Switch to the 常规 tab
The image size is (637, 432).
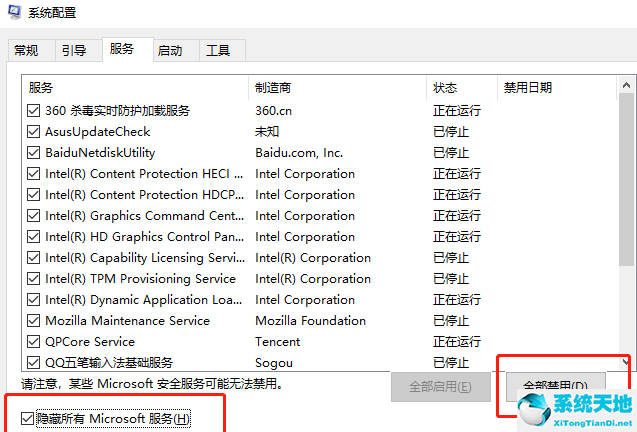27,50
